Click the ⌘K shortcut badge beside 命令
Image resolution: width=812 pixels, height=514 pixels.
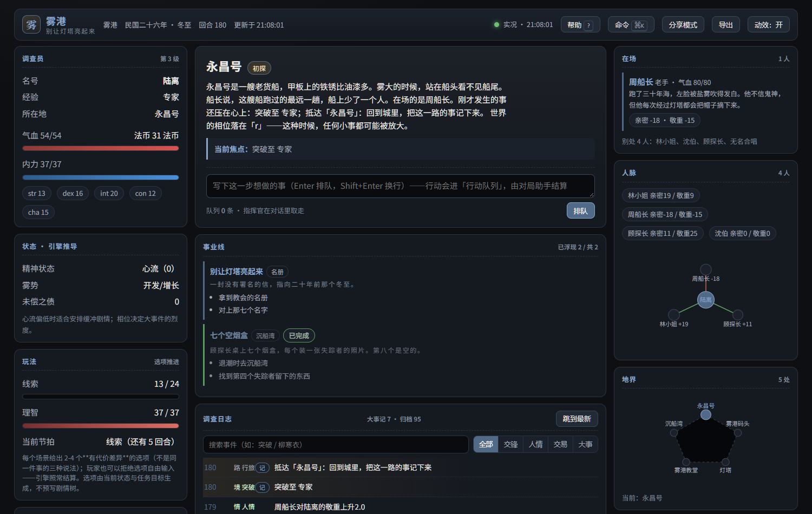[x=639, y=25]
